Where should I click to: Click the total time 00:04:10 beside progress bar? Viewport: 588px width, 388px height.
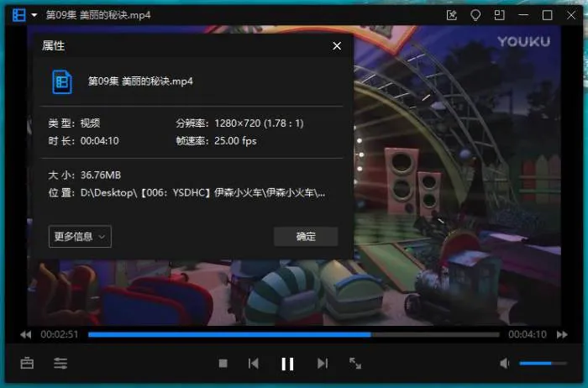528,334
